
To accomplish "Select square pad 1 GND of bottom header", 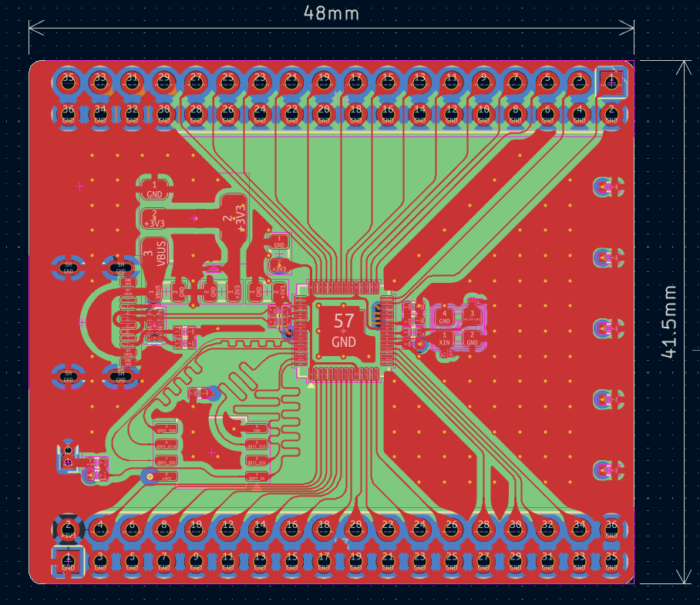I will 69,561.
